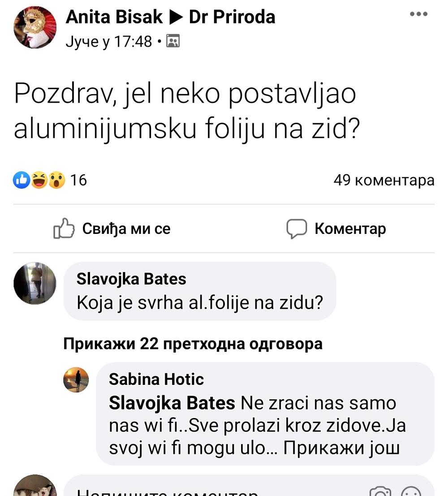
Task: Expand Sabina Hotic's reply with 'Прикажи још'
Action: point(341,449)
